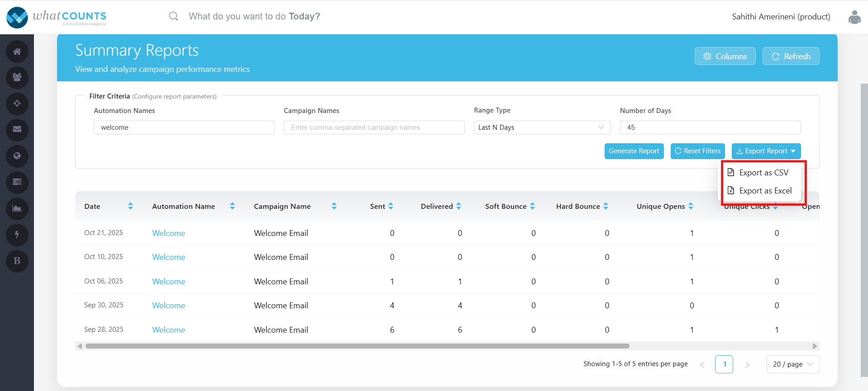Viewport: 868px width, 391px height.
Task: Open the Home icon in sidebar
Action: click(17, 52)
